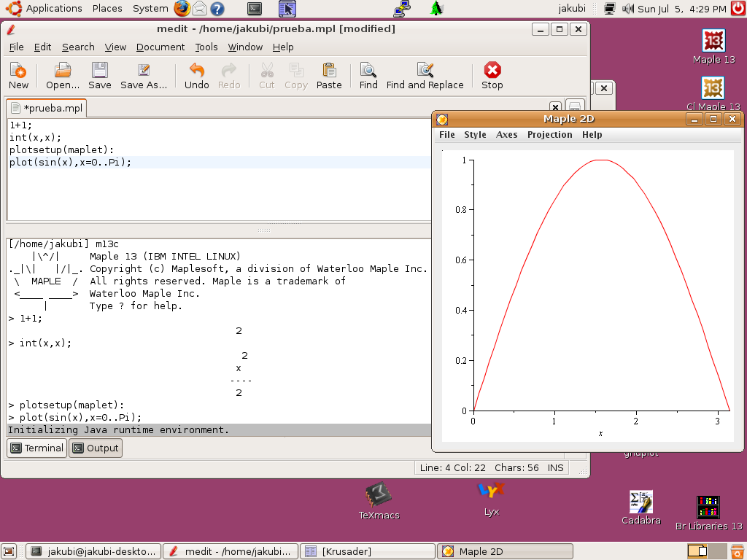747x560 pixels.
Task: Open the Find and Replace toolbar tool
Action: click(x=425, y=76)
